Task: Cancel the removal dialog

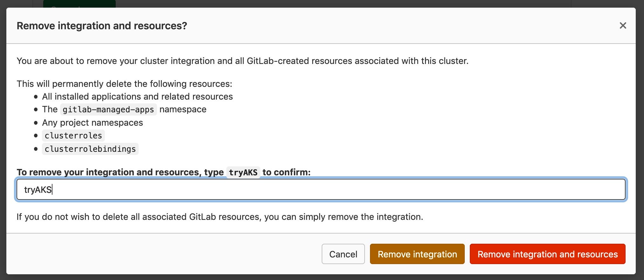Action: (x=343, y=254)
